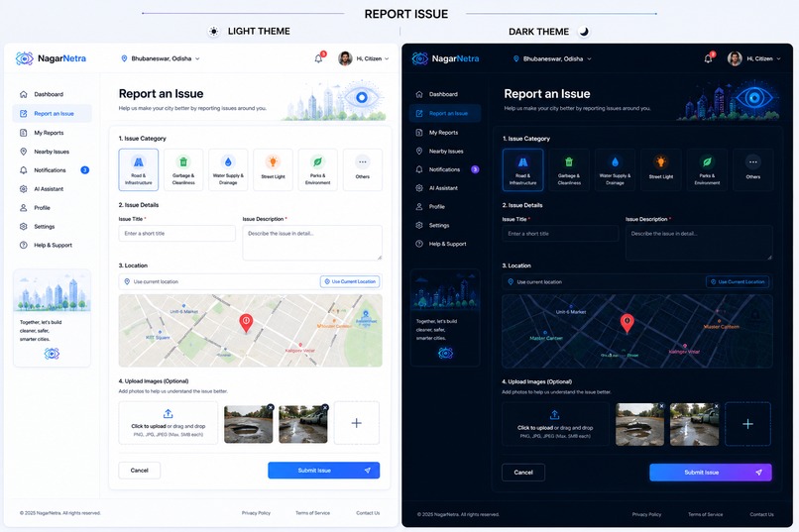Expand Hi, Citizen menu in dark theme
Screen dimensions: 799x532
click(763, 58)
